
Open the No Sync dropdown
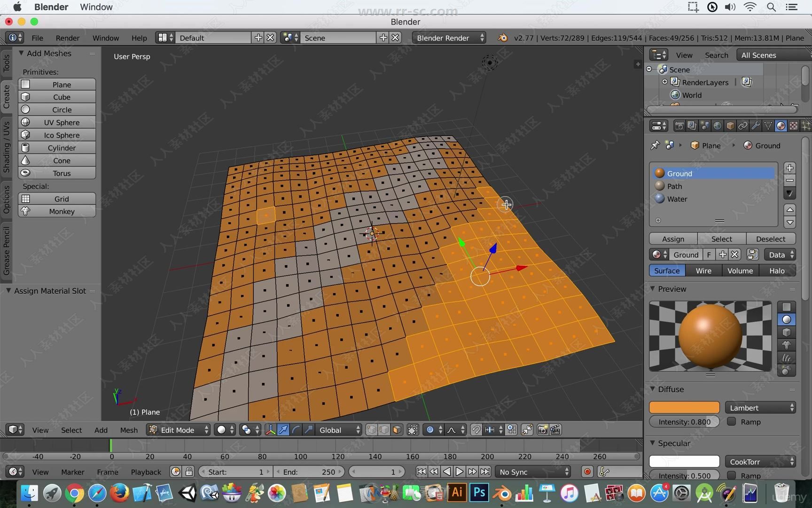tap(533, 472)
